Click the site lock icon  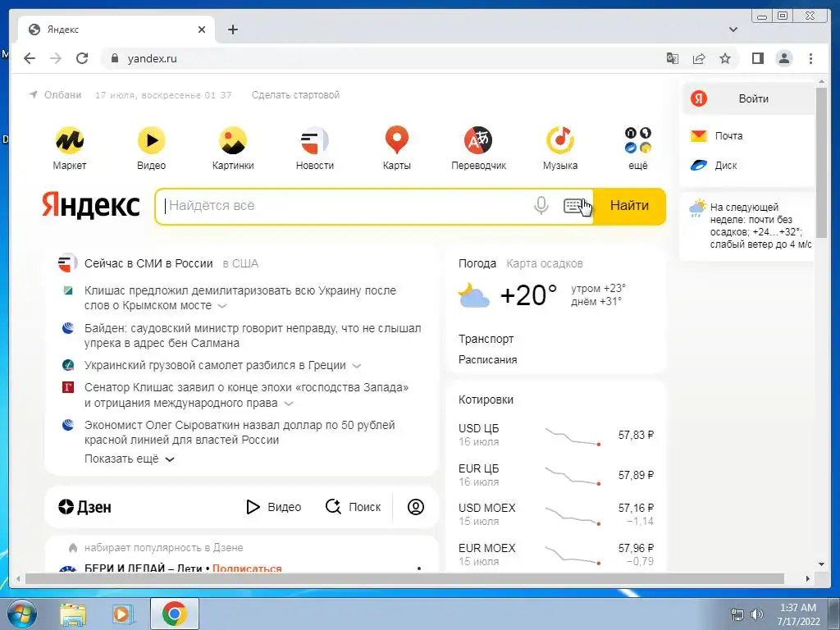(x=114, y=58)
